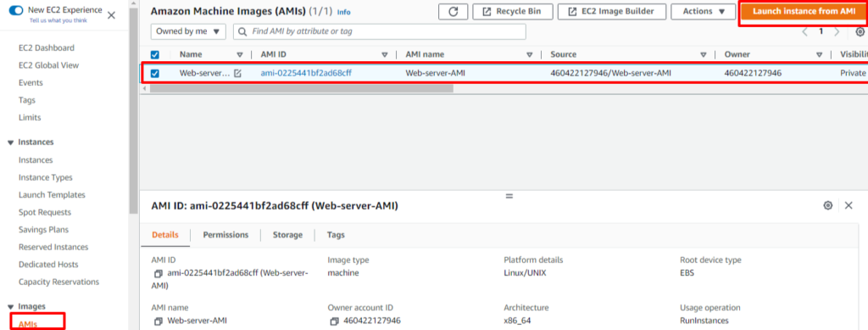Open Tags in the sidebar
Viewport: 868px width, 330px height.
point(26,100)
